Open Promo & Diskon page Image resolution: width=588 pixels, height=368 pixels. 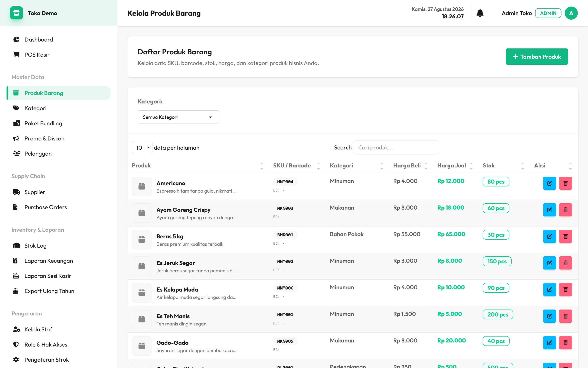[x=59, y=138]
